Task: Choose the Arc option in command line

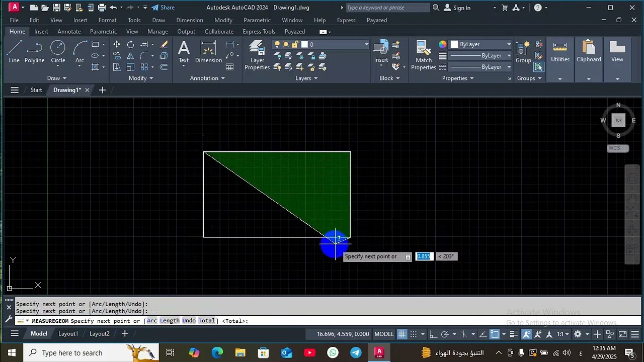Action: (x=152, y=321)
